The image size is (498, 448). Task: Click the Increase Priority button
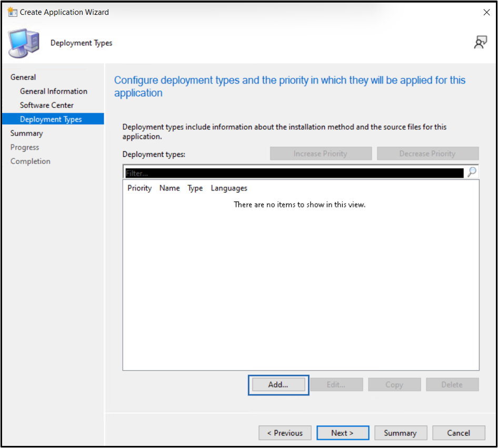pos(321,154)
